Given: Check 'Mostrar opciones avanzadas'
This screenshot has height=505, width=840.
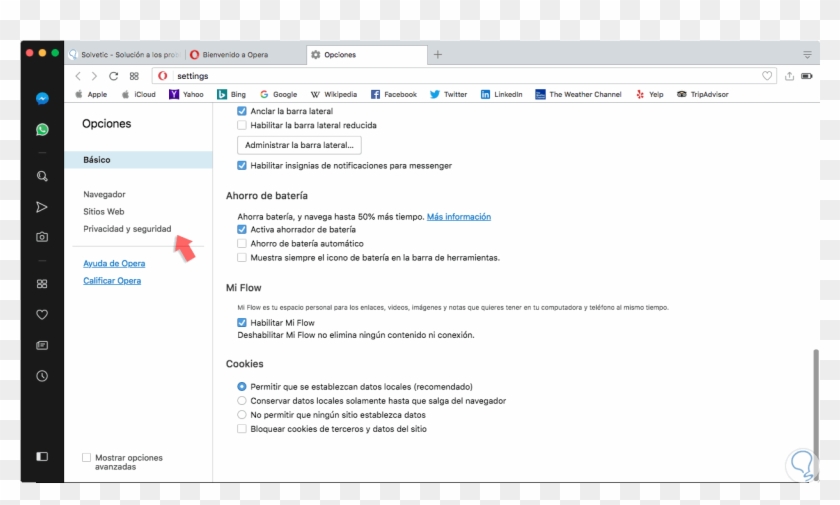Looking at the screenshot, I should point(86,457).
